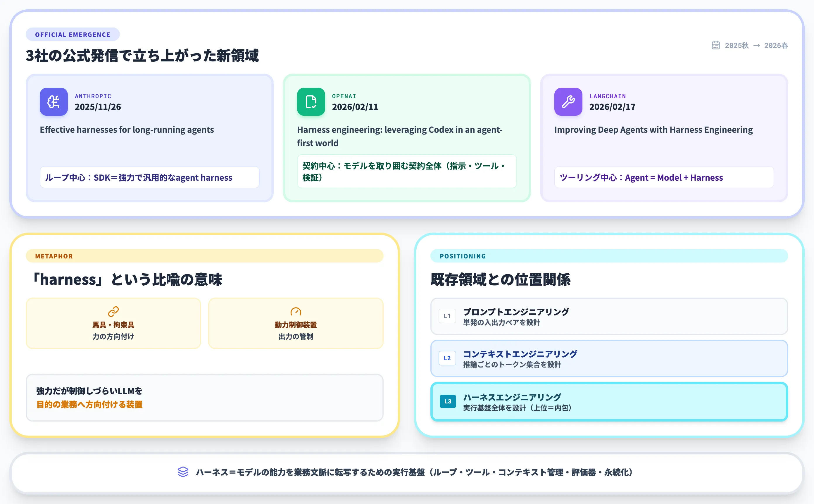The image size is (814, 504).
Task: Click the 出力の管制 text
Action: click(x=296, y=336)
